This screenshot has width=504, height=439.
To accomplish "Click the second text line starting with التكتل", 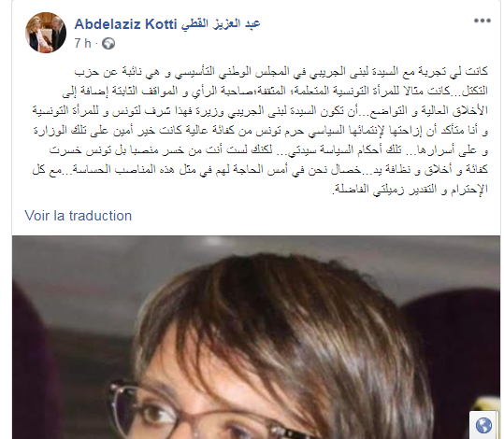I will (275, 92).
